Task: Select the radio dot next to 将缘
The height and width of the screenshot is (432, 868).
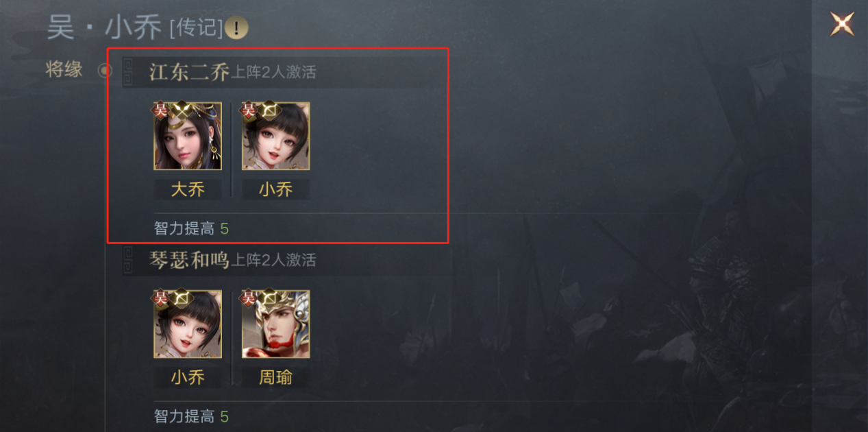Action: (104, 70)
